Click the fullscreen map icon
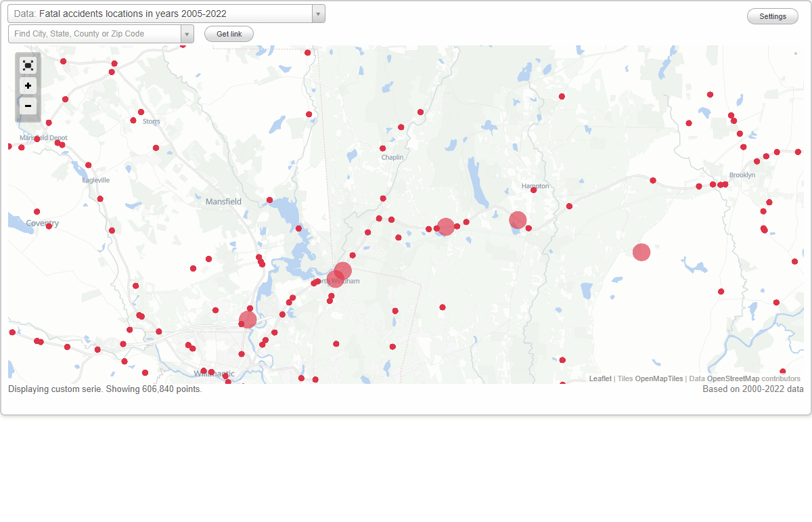 pyautogui.click(x=28, y=65)
